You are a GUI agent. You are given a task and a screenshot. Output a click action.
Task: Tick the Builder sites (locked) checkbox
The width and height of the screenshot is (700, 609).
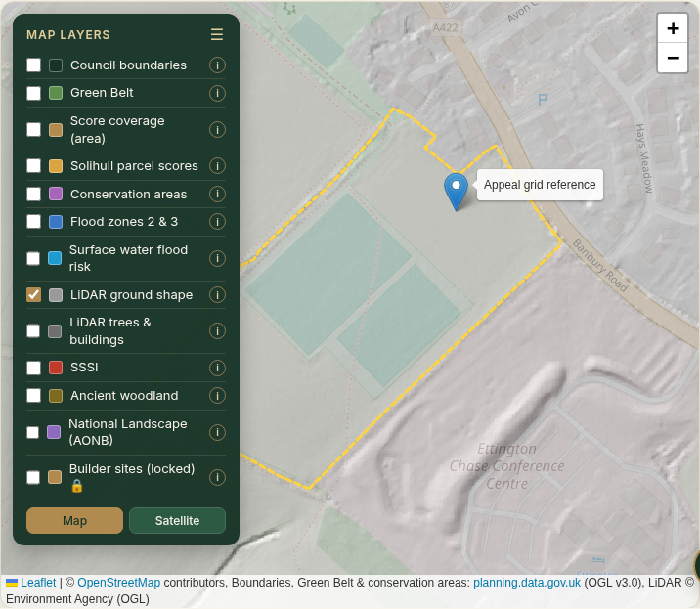[x=33, y=477]
